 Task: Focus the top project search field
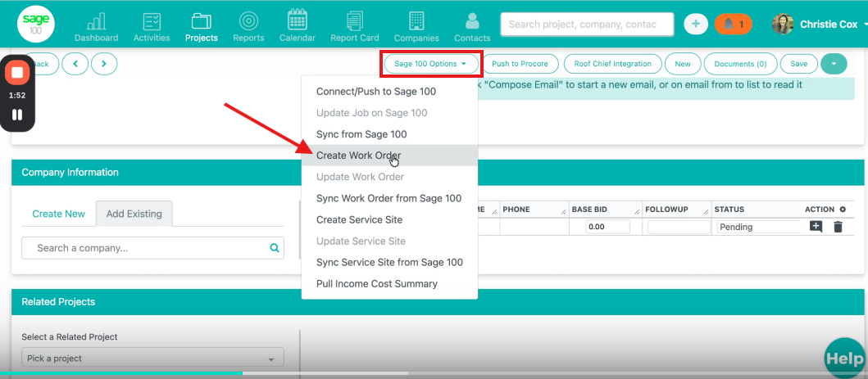pos(588,25)
